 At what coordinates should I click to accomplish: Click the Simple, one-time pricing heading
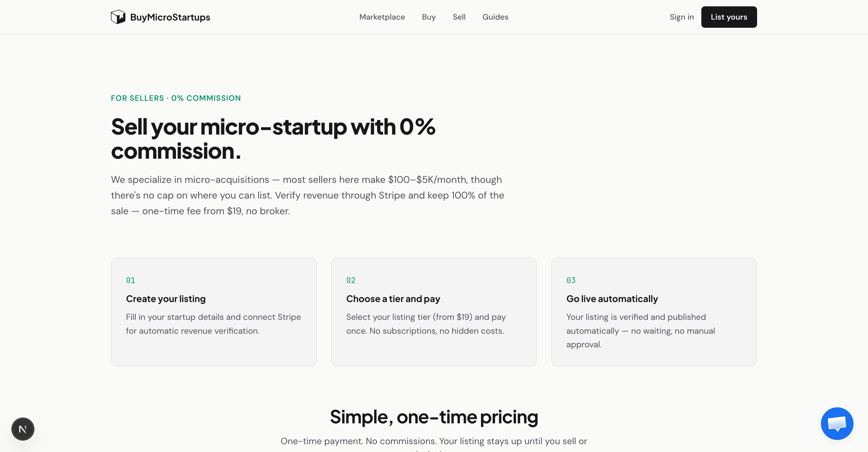(434, 417)
